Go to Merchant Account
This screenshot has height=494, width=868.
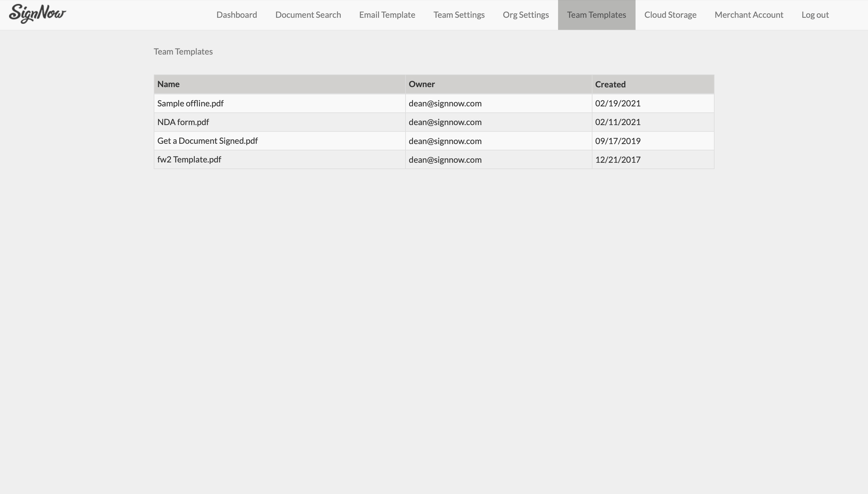[749, 15]
